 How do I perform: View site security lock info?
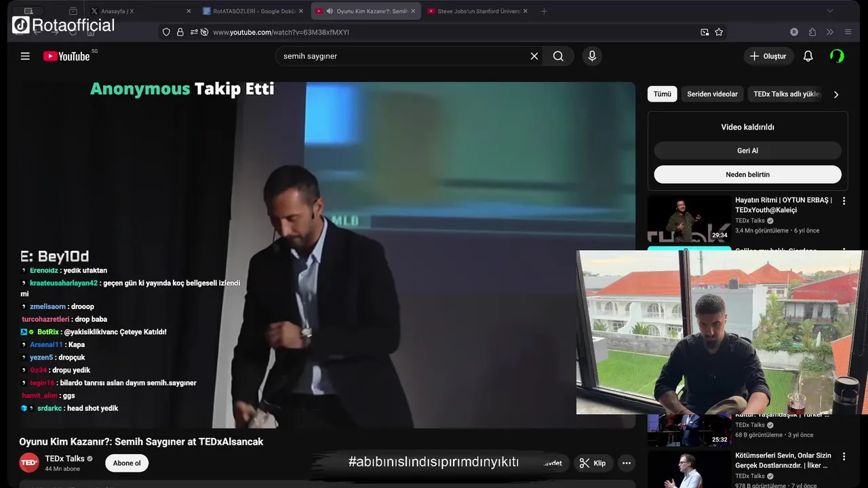pos(180,32)
